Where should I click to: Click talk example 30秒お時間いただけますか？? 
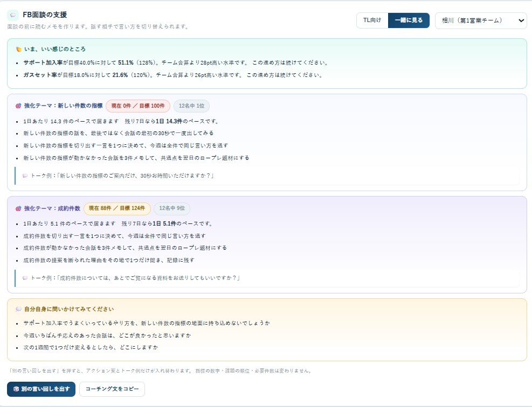[x=122, y=176]
